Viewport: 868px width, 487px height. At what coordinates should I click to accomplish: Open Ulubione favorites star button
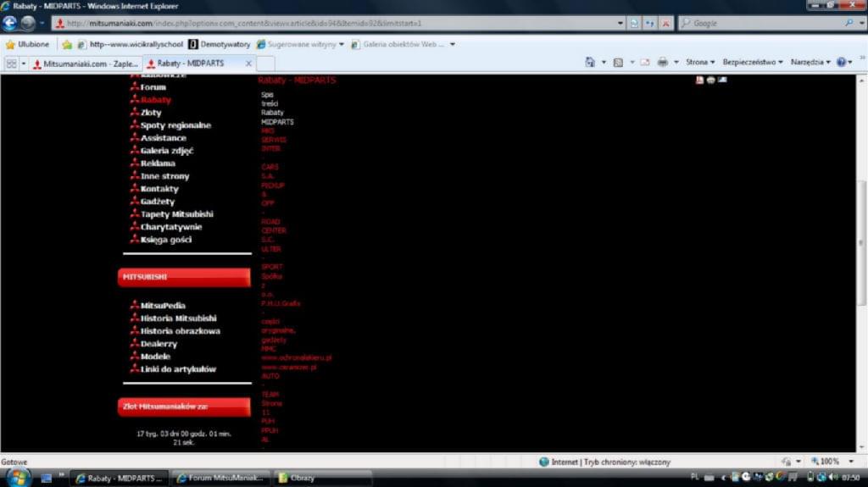(x=26, y=44)
